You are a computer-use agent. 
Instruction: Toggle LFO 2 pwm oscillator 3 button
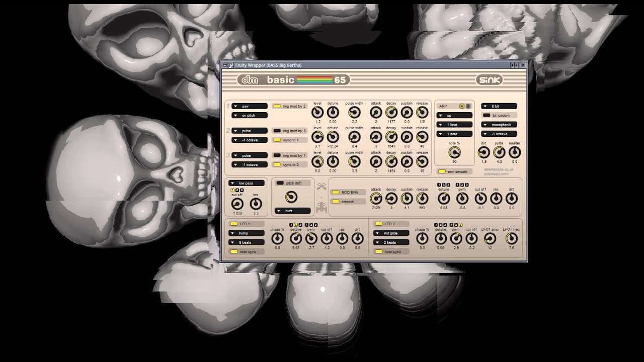point(460,224)
